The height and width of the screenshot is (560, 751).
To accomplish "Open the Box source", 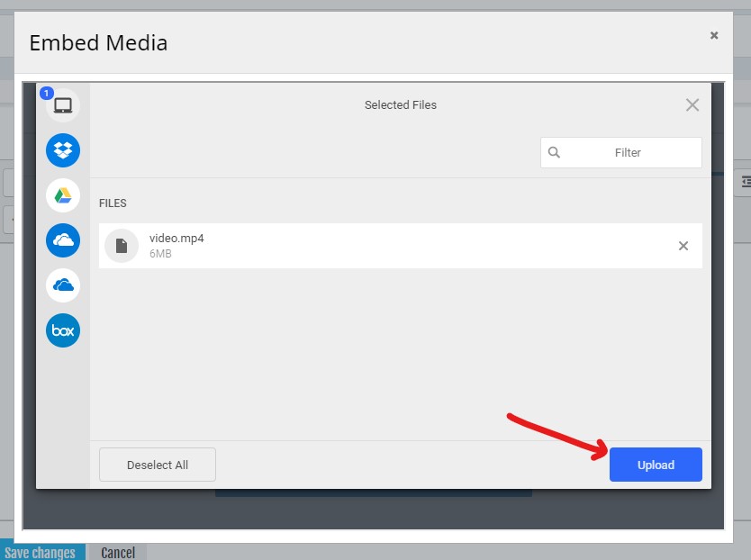I will 62,330.
